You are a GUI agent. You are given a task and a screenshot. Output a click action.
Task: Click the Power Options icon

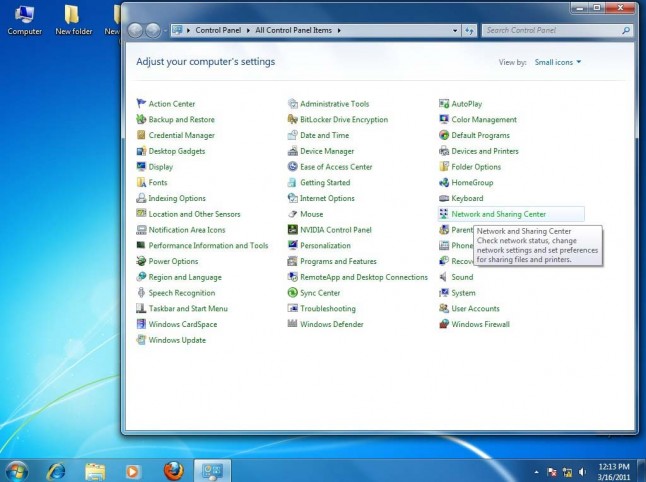(141, 261)
